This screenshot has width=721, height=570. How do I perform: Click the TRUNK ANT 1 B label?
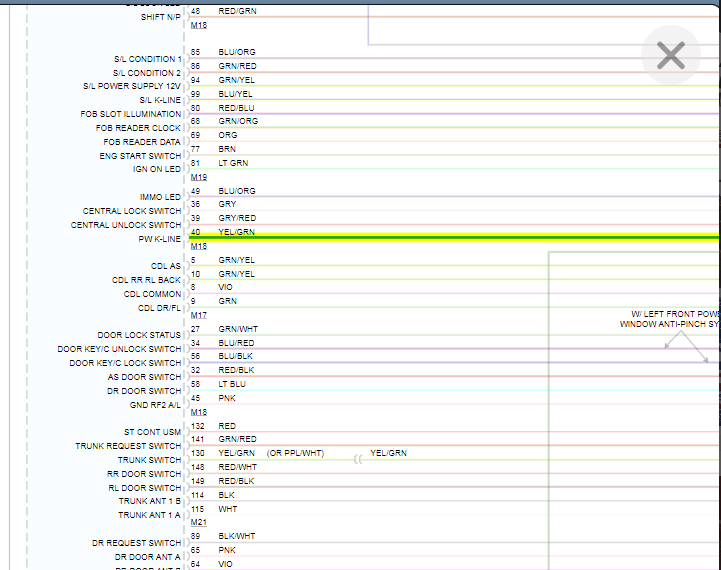coord(149,501)
